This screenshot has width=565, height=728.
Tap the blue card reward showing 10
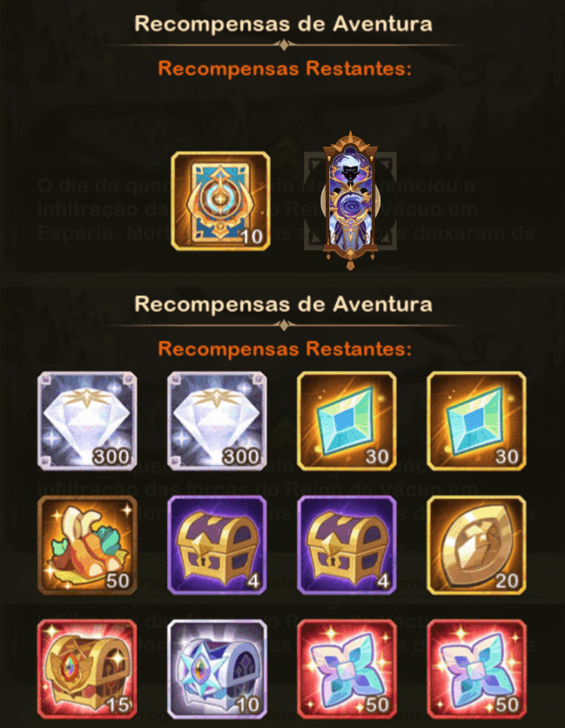point(220,201)
